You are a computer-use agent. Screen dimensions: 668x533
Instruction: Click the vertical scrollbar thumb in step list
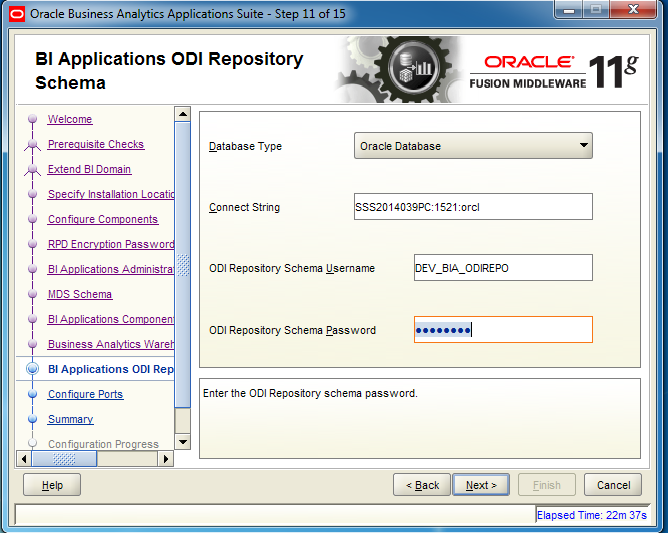[182, 265]
